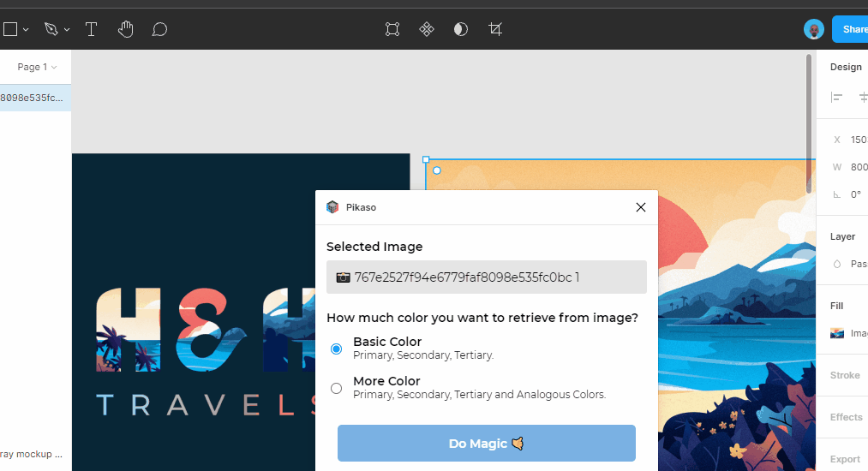This screenshot has height=471, width=868.
Task: Select the Basic Color radio option
Action: (x=336, y=349)
